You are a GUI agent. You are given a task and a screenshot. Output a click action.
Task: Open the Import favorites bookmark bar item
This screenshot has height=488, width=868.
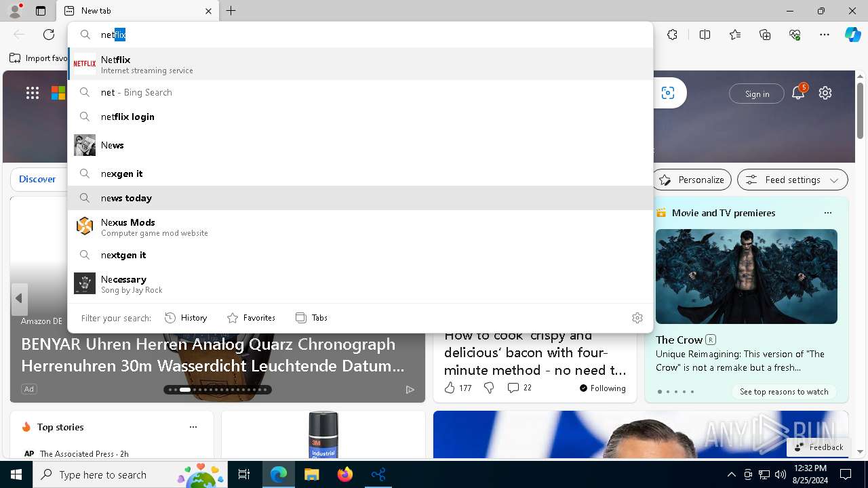pos(39,58)
